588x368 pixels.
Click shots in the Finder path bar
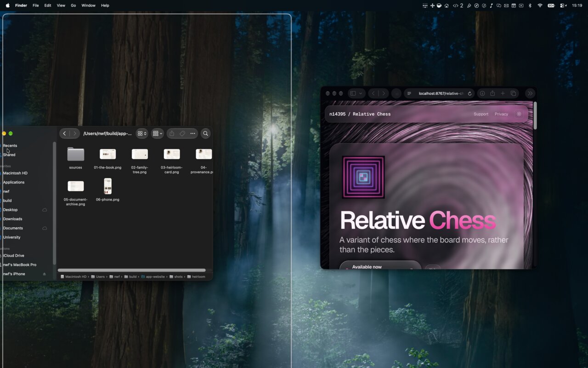[176, 277]
